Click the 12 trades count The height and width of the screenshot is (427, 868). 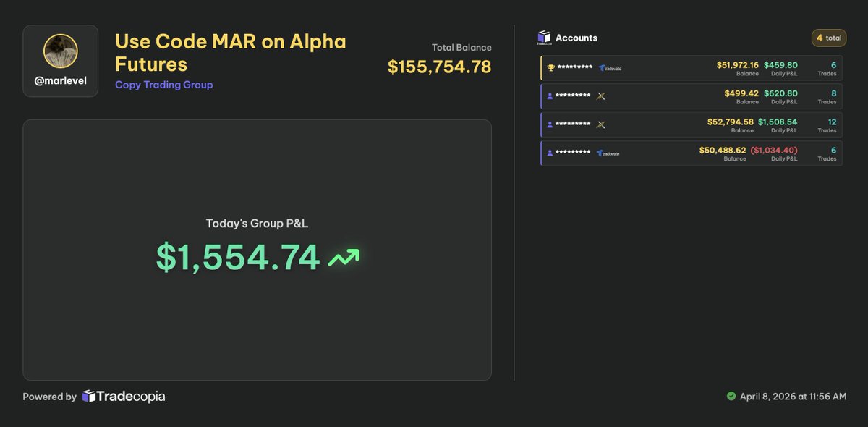click(832, 122)
